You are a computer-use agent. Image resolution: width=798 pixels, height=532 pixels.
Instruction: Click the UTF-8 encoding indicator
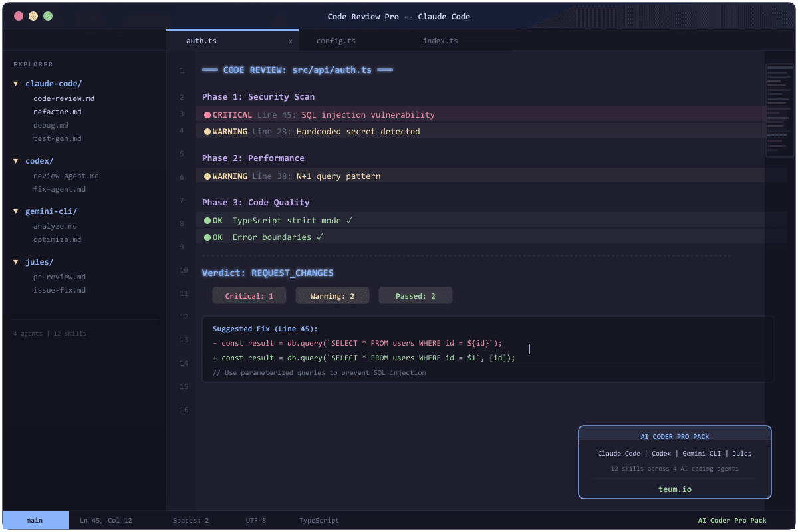click(x=256, y=520)
